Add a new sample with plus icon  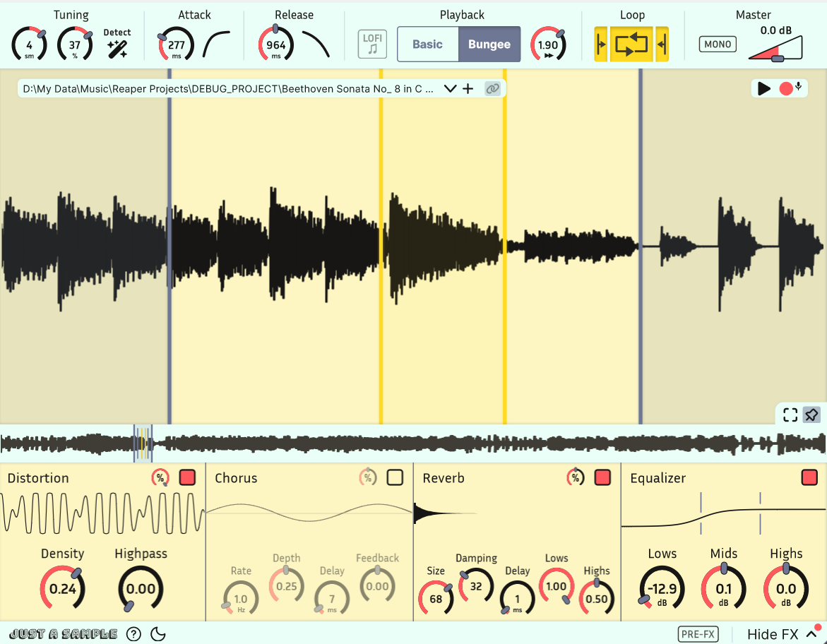pyautogui.click(x=468, y=88)
